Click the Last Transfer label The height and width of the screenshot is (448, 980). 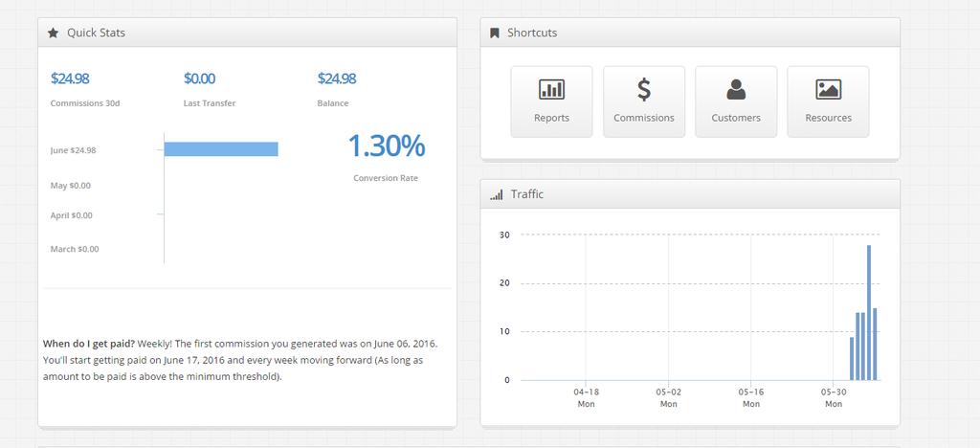(x=210, y=103)
